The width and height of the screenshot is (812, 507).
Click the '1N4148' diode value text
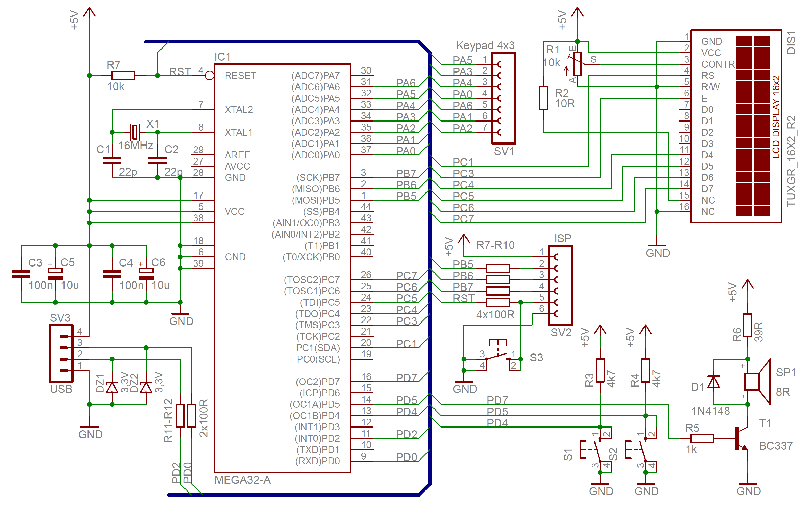[x=711, y=411]
